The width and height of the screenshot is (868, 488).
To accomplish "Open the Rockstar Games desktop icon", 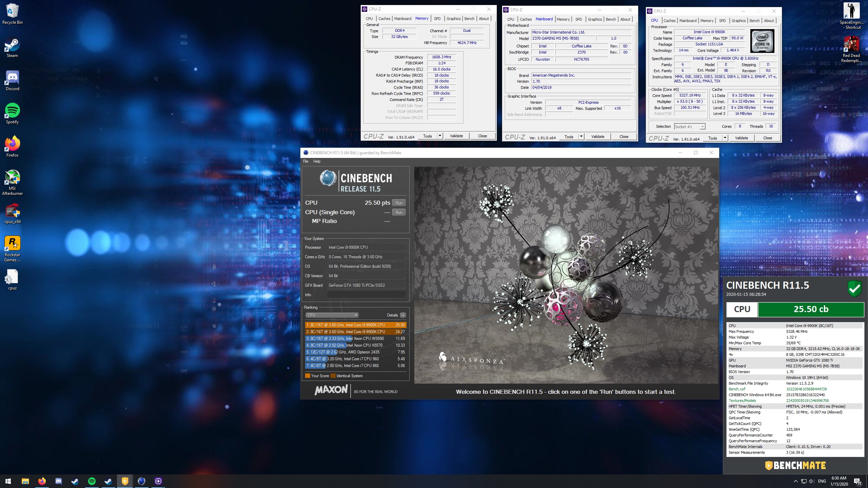I will point(13,249).
